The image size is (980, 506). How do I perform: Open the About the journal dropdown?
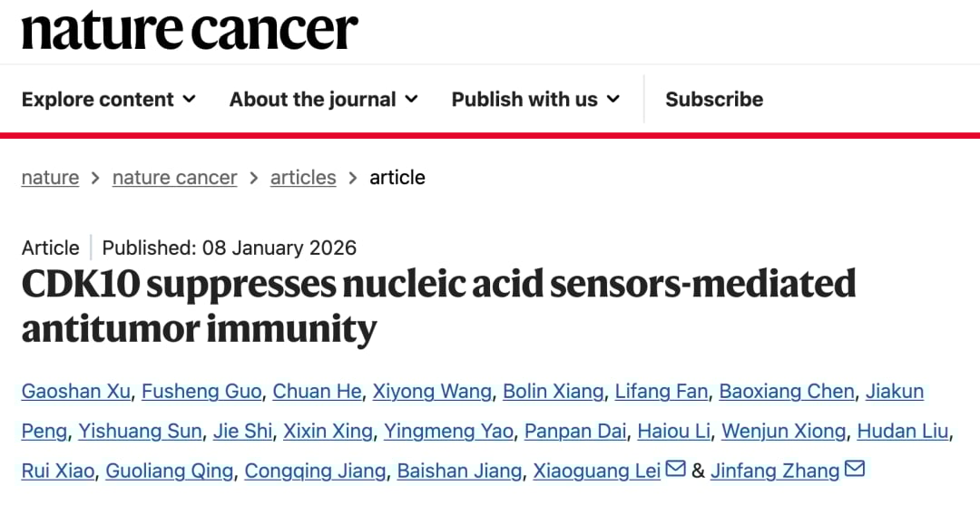click(x=323, y=99)
